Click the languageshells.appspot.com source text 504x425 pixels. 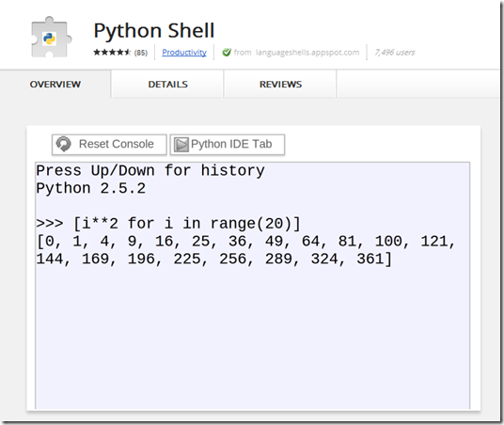tap(307, 52)
